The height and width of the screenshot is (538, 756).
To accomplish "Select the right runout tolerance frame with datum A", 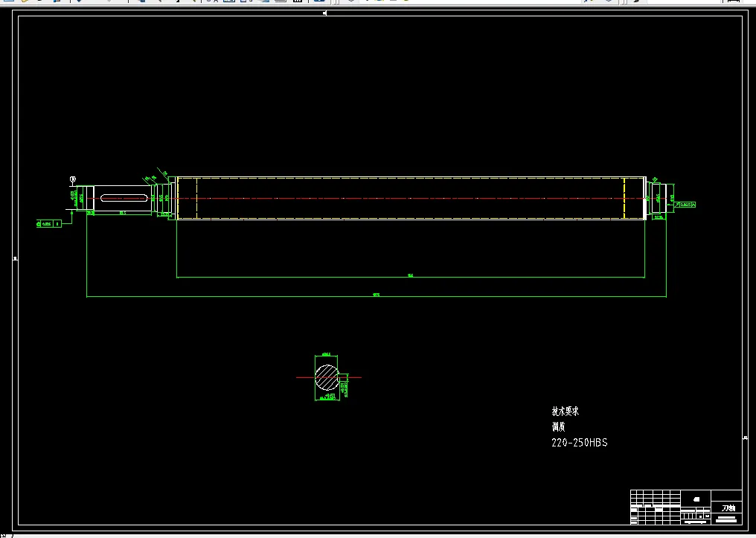I will 685,205.
